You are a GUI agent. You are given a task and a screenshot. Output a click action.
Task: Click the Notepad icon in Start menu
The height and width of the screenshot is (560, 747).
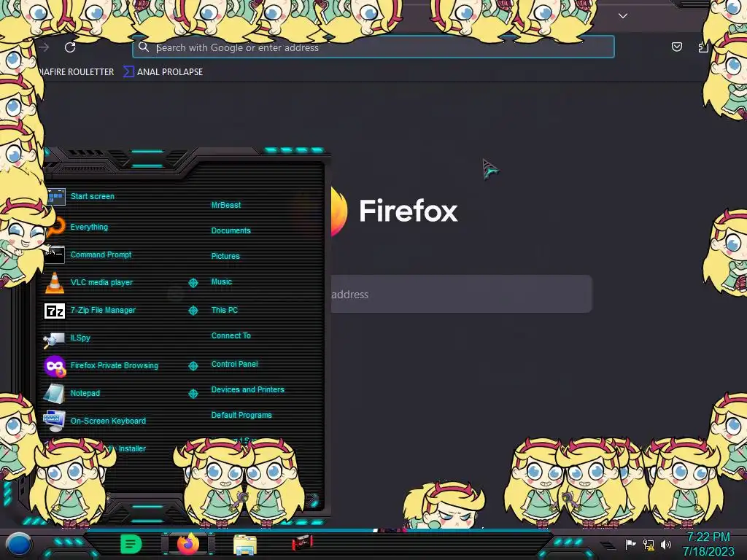click(x=54, y=393)
